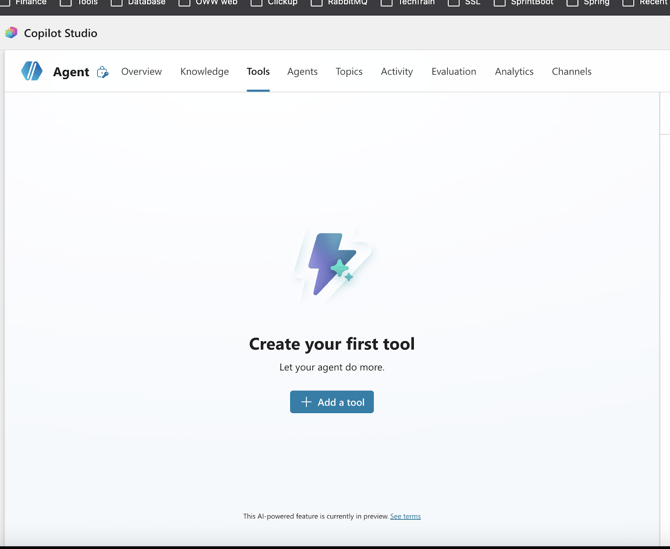Open the Clickup bookmark folder
The height and width of the screenshot is (549, 670).
click(273, 3)
